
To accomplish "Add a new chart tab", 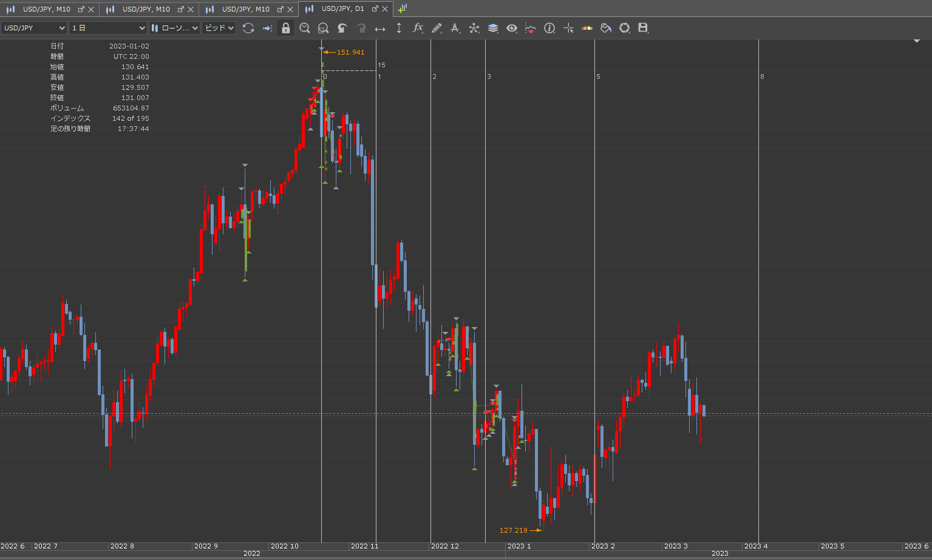I will [403, 8].
